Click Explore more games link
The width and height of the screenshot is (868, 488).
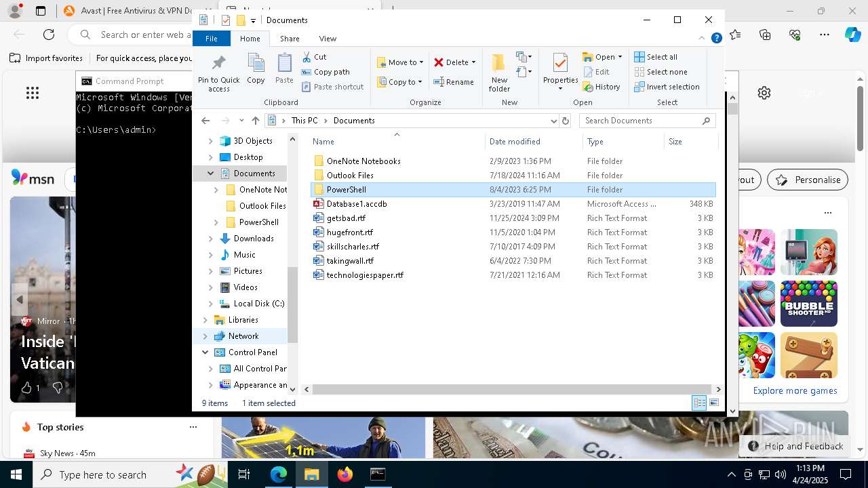point(795,390)
